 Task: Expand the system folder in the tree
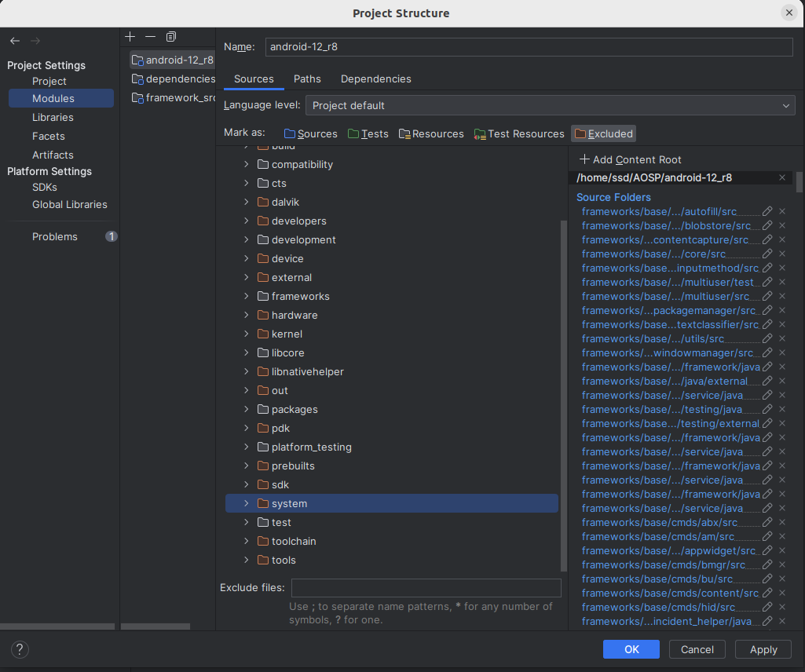(x=246, y=503)
